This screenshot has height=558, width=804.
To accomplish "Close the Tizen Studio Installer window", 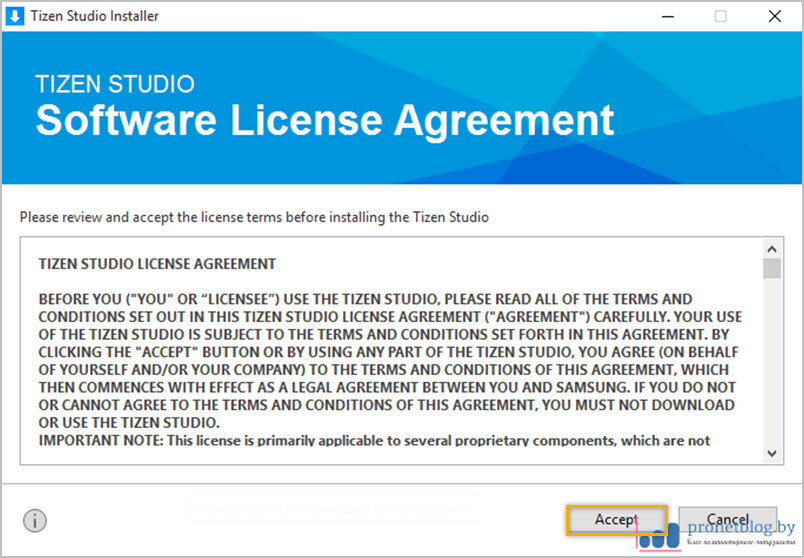I will [775, 16].
